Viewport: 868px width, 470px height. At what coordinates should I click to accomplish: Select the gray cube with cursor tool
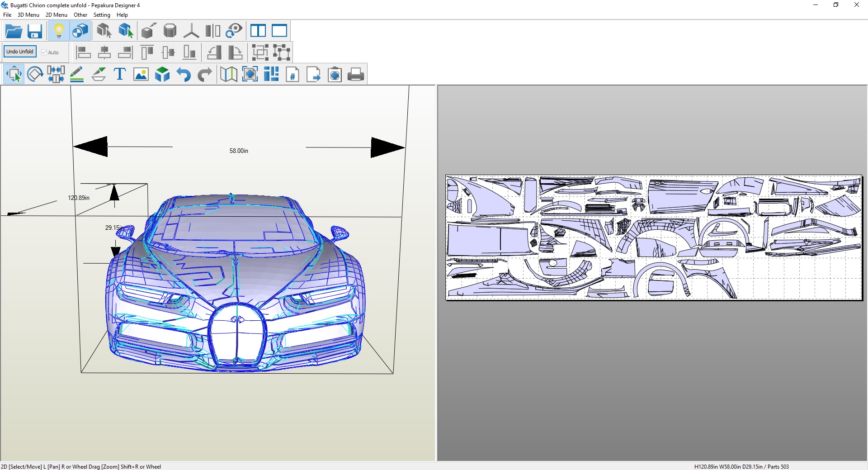click(x=104, y=31)
